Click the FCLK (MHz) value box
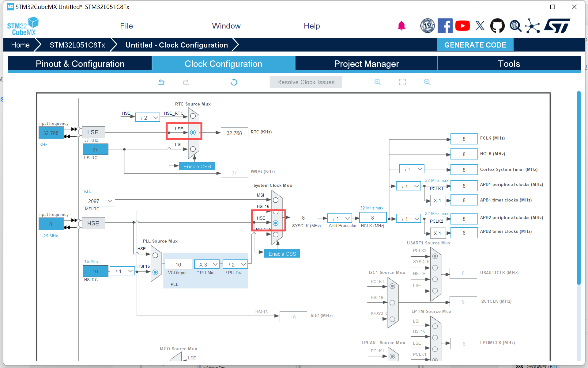Screen dimensions: 588x368 tap(464, 139)
